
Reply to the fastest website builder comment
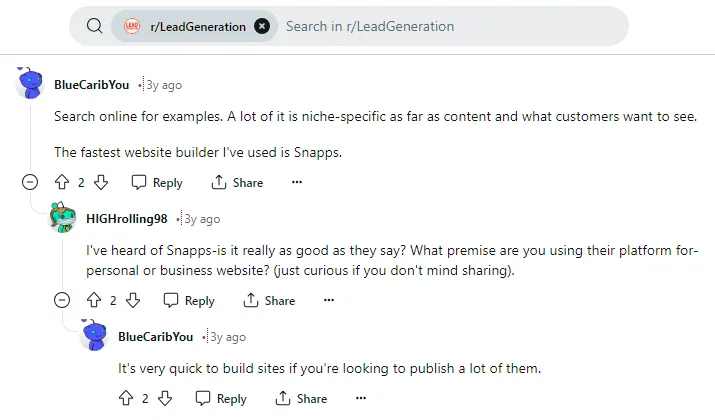157,182
